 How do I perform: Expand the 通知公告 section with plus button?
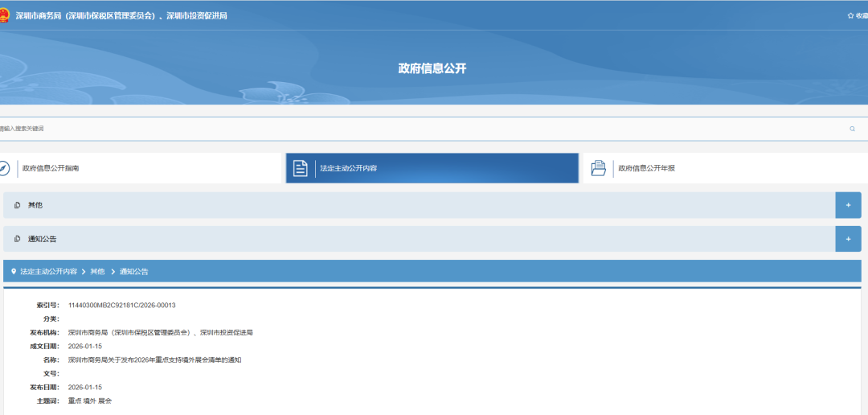pos(848,239)
